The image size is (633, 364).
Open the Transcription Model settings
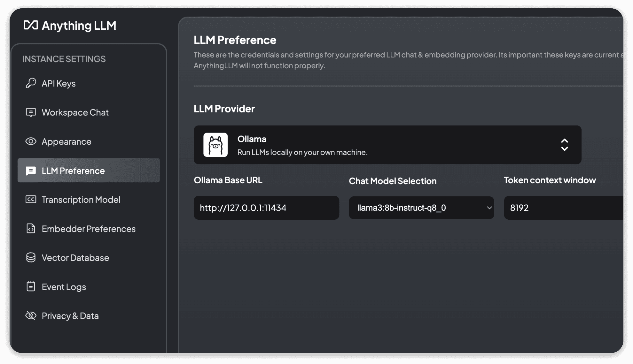click(x=81, y=200)
